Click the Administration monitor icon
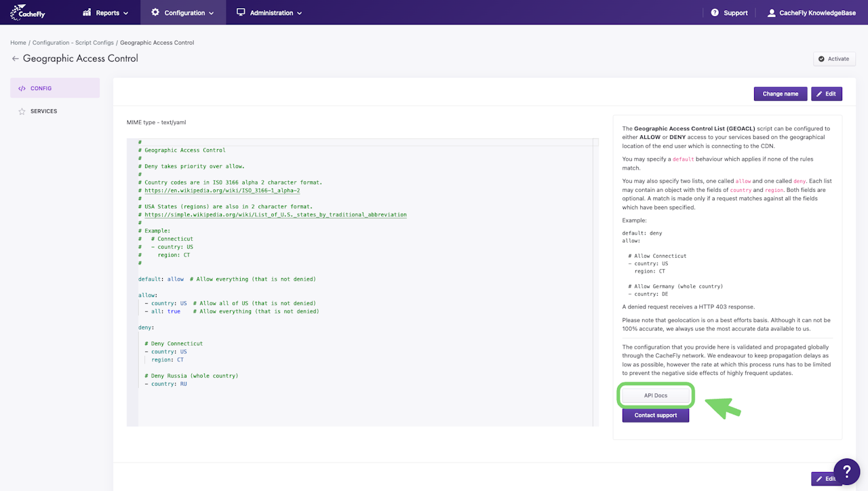 click(241, 12)
